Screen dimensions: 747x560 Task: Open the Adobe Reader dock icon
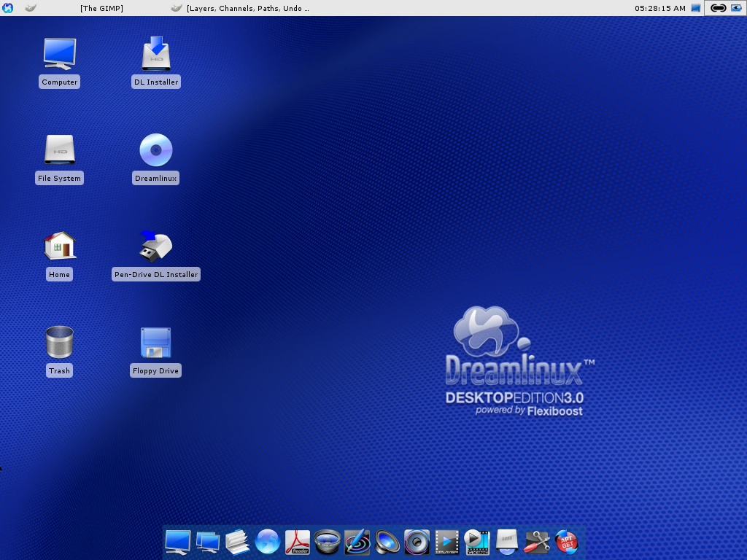point(298,542)
